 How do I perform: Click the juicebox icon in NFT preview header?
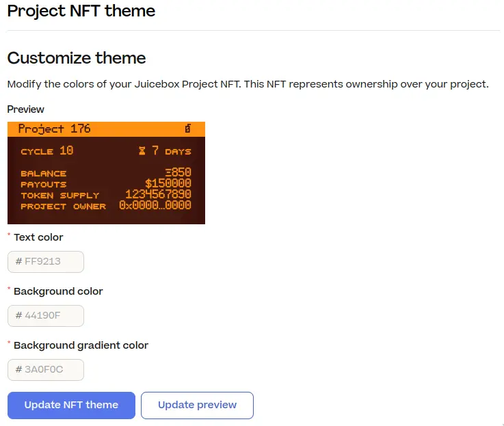pyautogui.click(x=187, y=129)
